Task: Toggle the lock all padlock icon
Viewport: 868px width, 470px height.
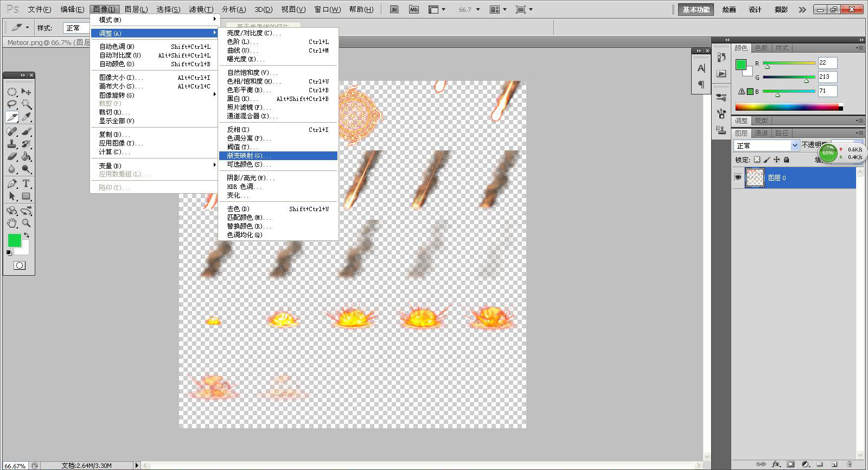Action: coord(787,160)
